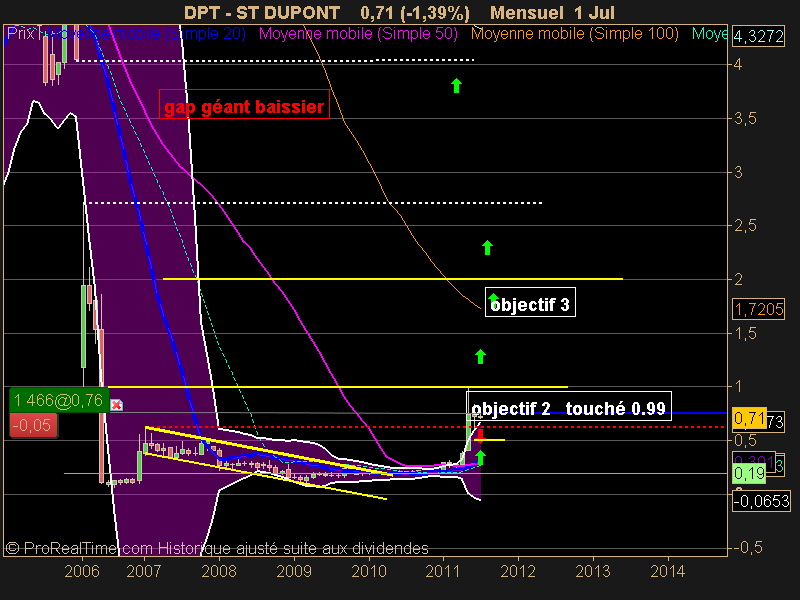
Task: Click the green 0,19 level tag
Action: (x=749, y=473)
